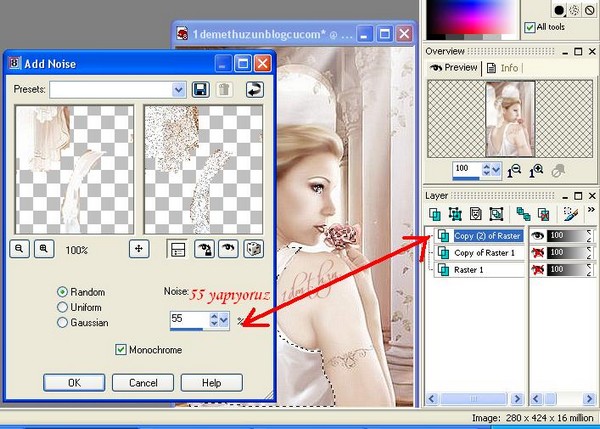Click the new raster layer icon
The image size is (600, 429).
pos(436,213)
